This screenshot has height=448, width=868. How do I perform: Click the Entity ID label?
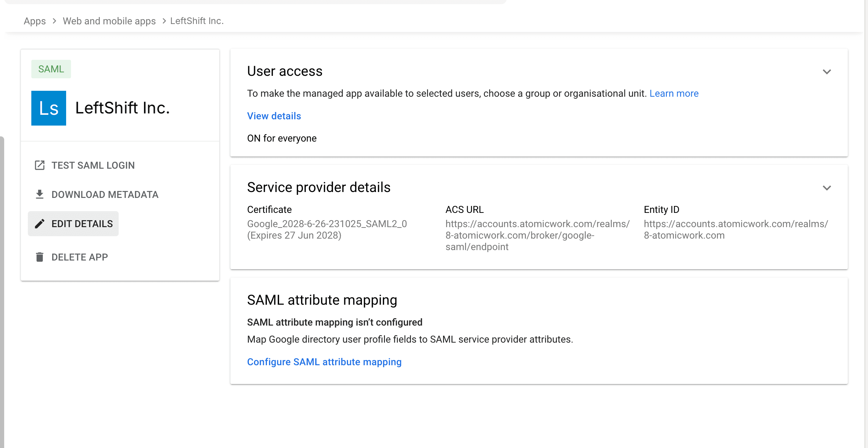click(x=662, y=210)
